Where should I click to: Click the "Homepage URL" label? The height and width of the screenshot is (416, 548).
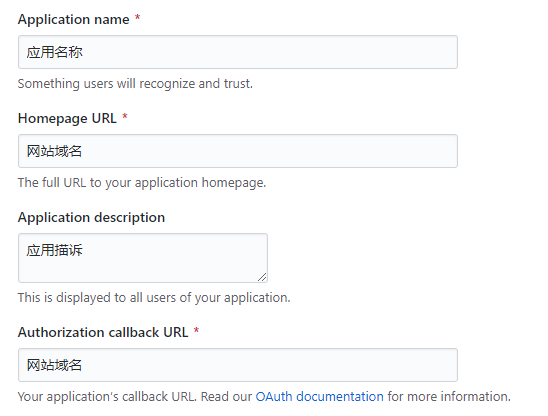[67, 118]
